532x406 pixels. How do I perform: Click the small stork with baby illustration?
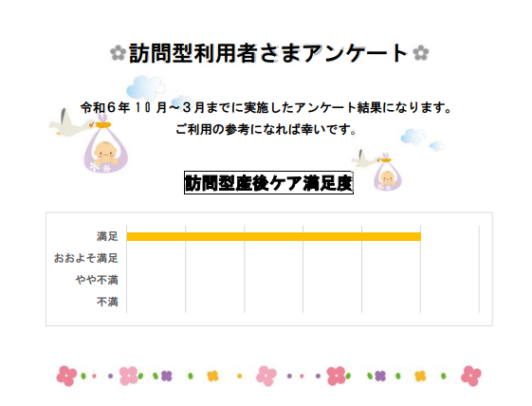pos(376,170)
